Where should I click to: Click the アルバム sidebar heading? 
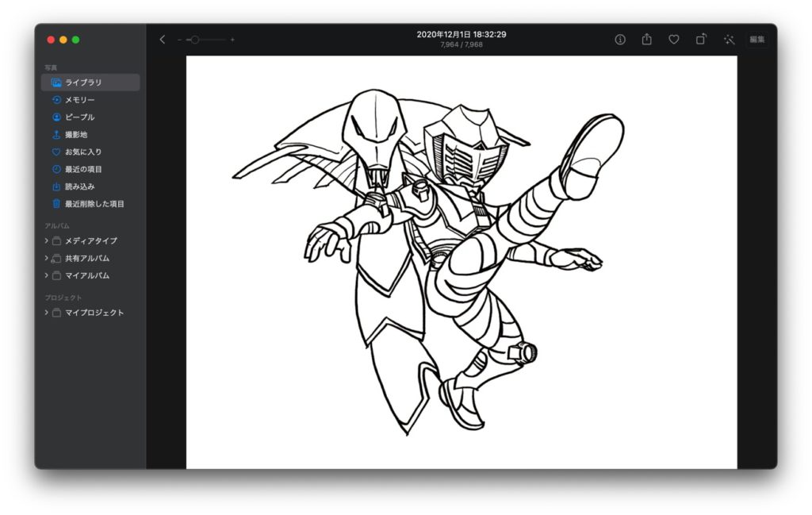click(x=57, y=226)
